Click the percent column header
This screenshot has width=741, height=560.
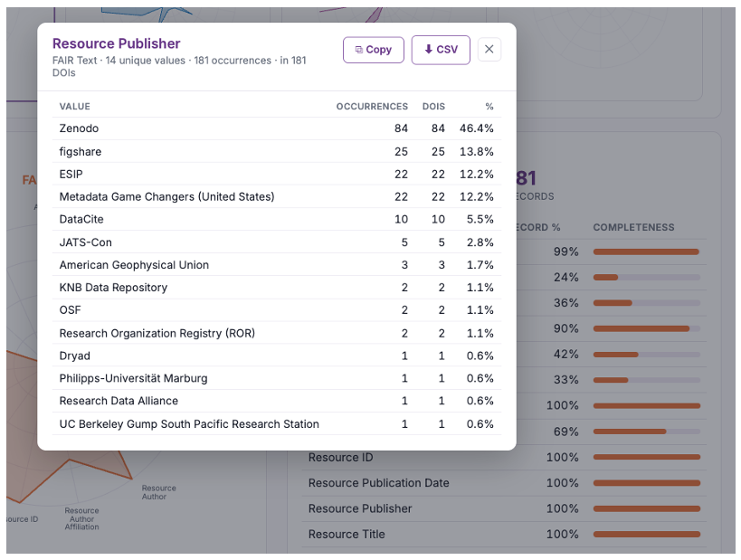point(489,107)
